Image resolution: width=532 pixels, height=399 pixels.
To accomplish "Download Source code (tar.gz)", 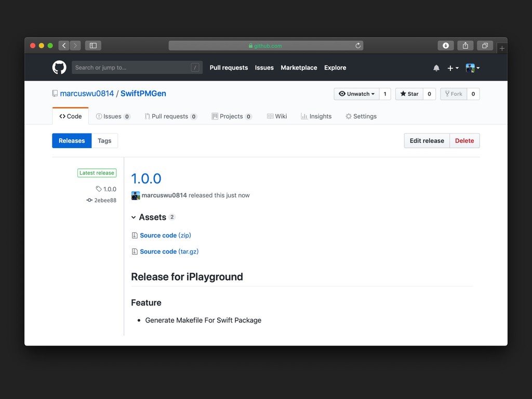I will (x=169, y=251).
